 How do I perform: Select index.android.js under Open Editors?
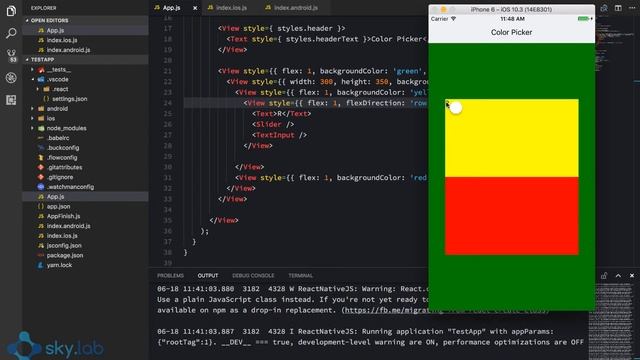pos(68,50)
